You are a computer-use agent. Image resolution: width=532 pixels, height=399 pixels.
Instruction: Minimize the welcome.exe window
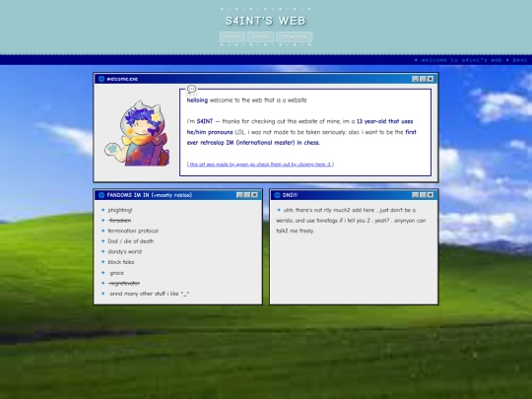[415, 79]
